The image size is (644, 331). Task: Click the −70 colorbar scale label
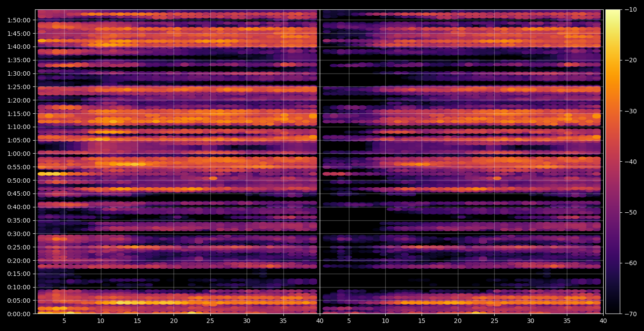pyautogui.click(x=631, y=314)
